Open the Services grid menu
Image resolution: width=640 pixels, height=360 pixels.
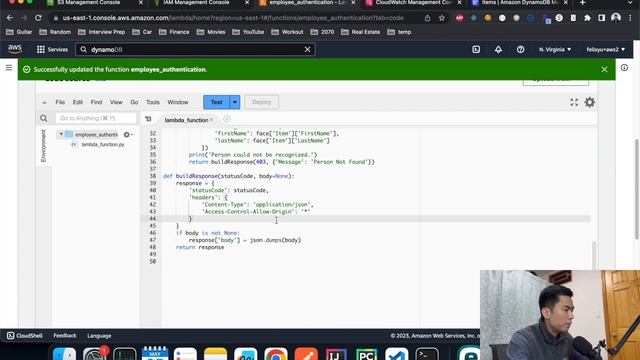(52, 49)
